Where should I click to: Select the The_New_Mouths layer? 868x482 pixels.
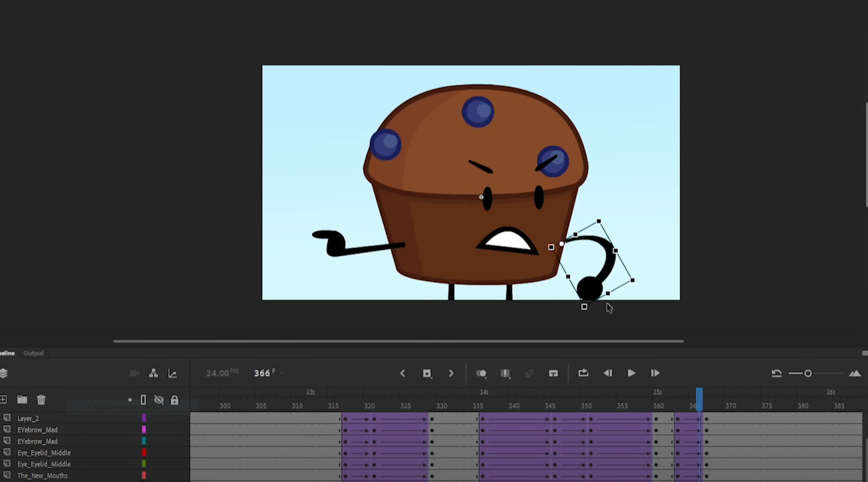click(42, 476)
